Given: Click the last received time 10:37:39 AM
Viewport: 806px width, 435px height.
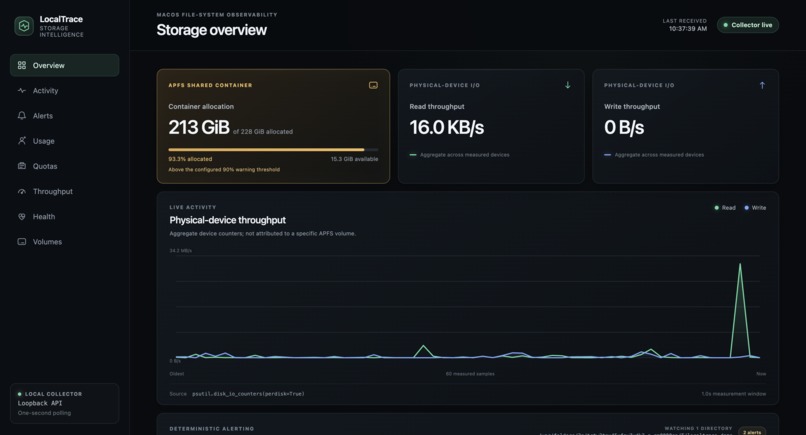Looking at the screenshot, I should 688,29.
